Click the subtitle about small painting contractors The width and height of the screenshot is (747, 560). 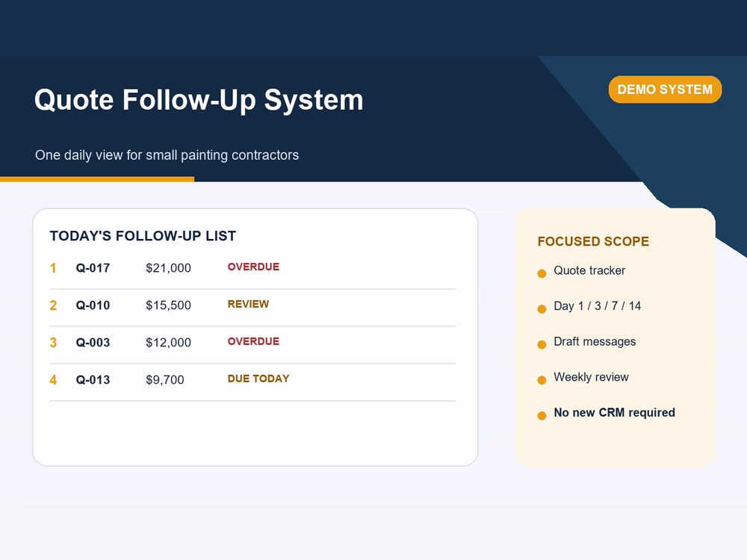(x=167, y=155)
